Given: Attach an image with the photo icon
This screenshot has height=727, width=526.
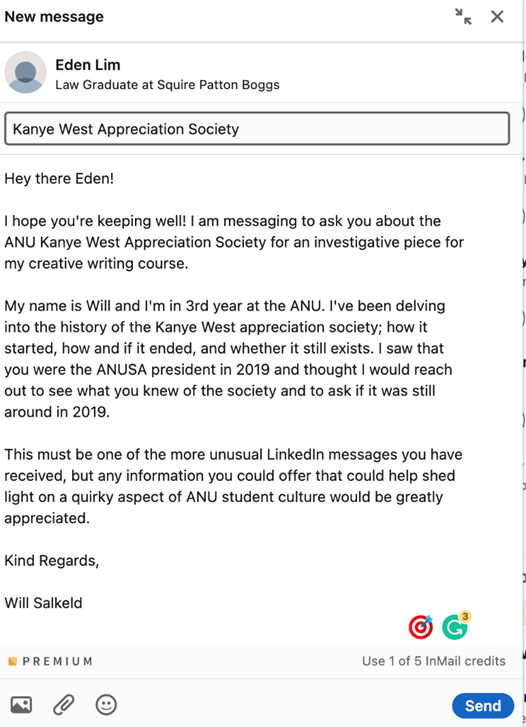Looking at the screenshot, I should (x=21, y=705).
